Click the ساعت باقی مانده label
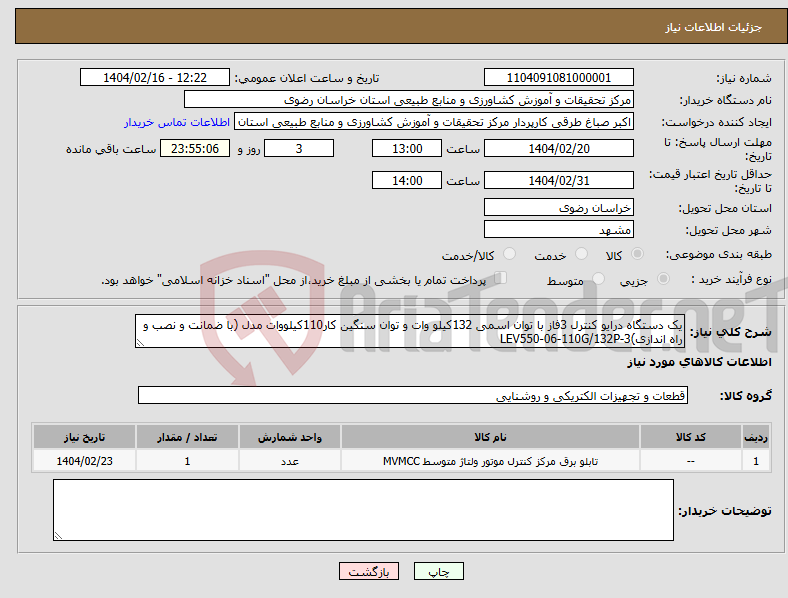 point(111,149)
